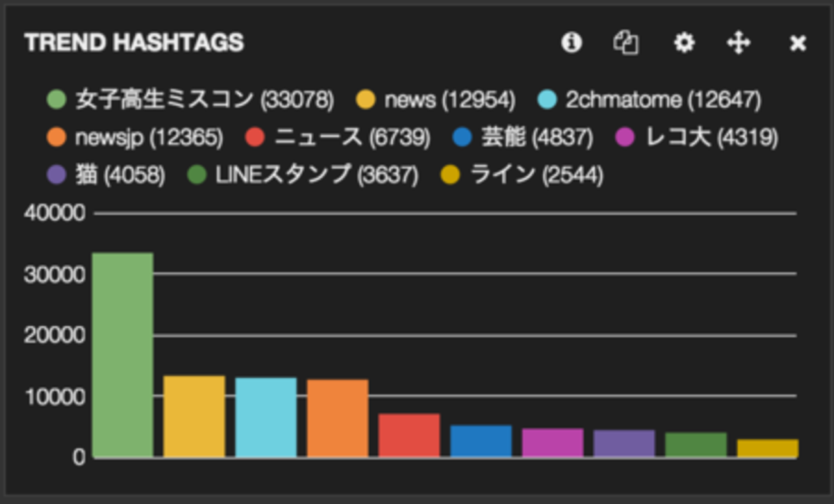Click the red ニュース bar
834x504 pixels.
point(409,435)
